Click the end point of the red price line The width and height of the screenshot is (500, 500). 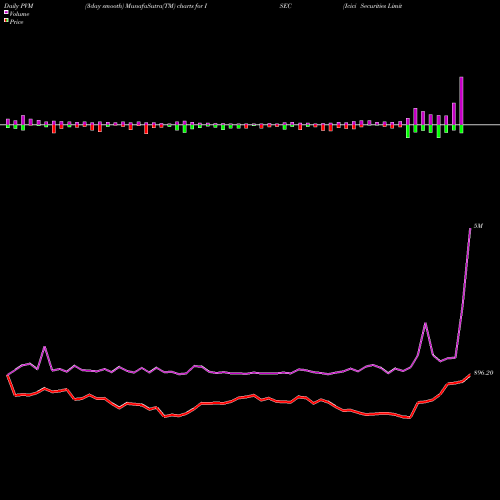pyautogui.click(x=470, y=375)
